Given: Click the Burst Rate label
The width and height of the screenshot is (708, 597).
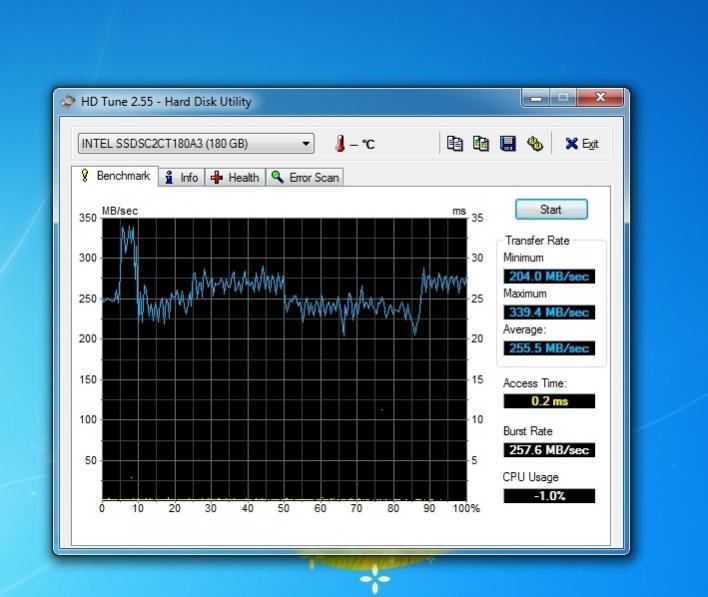Looking at the screenshot, I should [528, 431].
